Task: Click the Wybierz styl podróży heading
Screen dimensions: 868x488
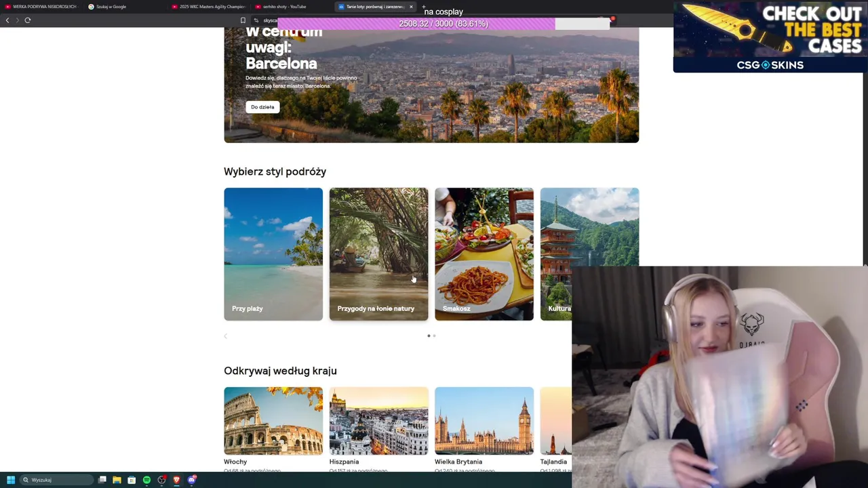Action: coord(275,171)
